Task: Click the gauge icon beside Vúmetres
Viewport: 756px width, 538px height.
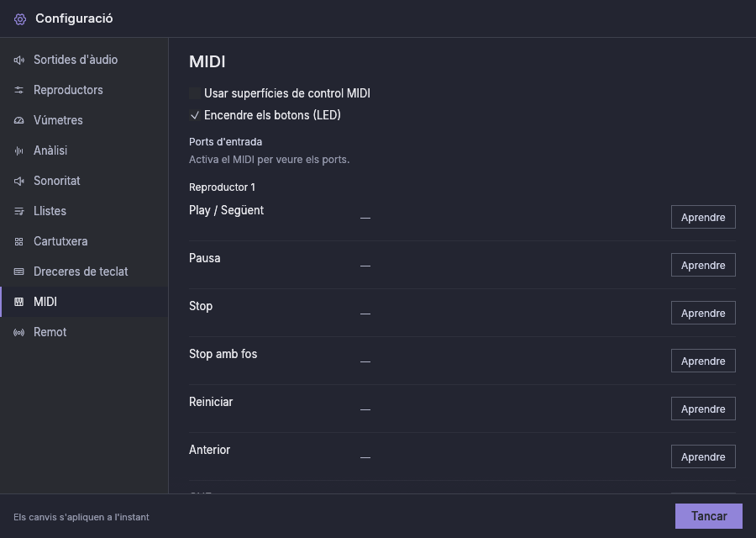Action: 18,120
